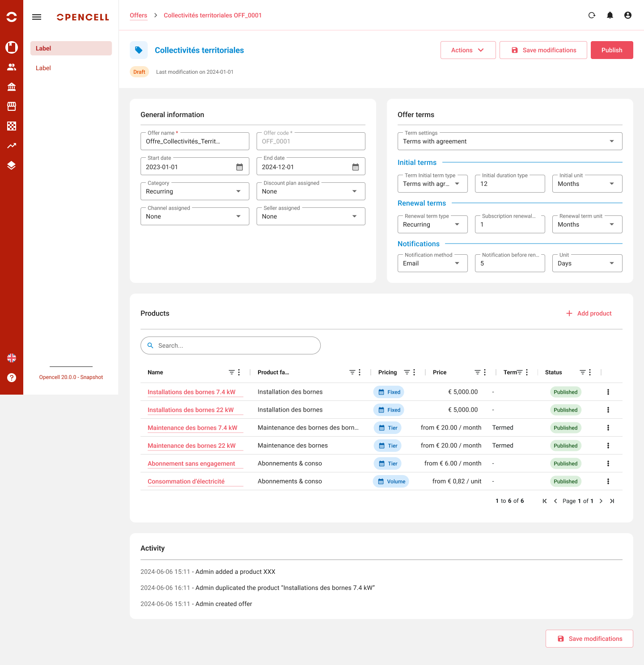Filter the Pricing column
The height and width of the screenshot is (665, 644).
[x=407, y=372]
